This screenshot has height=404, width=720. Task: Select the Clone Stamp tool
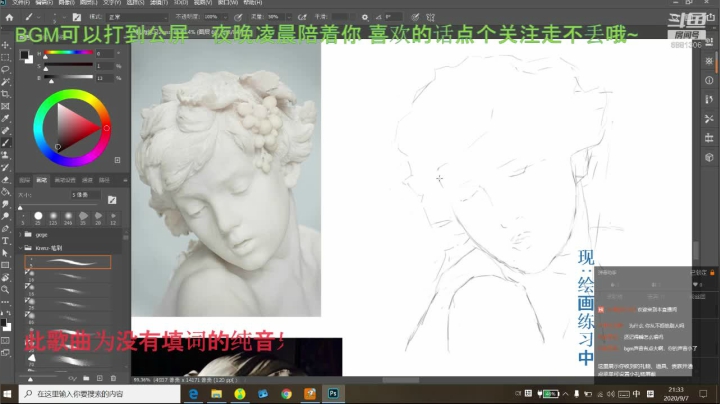coord(6,155)
